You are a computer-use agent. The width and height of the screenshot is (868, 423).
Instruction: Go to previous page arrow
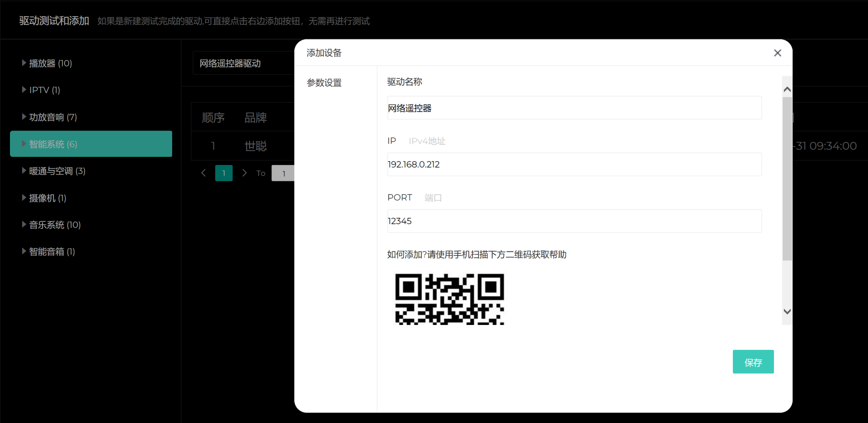click(203, 173)
